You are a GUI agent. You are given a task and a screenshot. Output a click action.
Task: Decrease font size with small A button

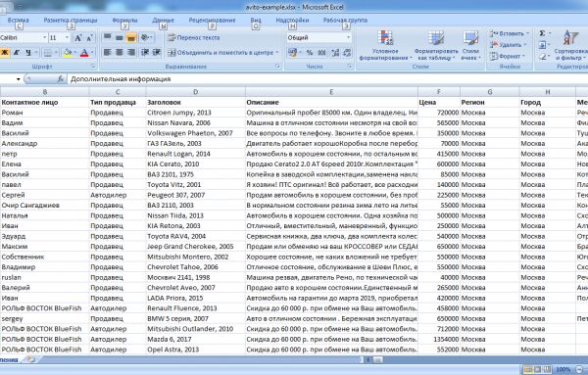(x=89, y=38)
